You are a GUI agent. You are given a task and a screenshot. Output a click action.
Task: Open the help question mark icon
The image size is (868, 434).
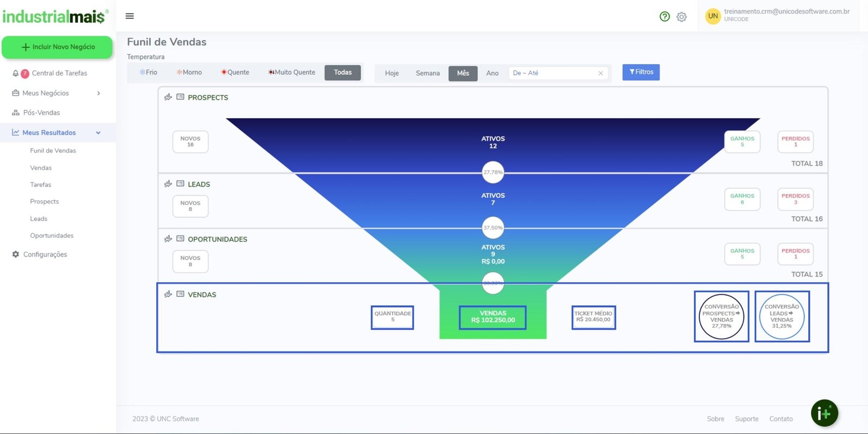[665, 17]
